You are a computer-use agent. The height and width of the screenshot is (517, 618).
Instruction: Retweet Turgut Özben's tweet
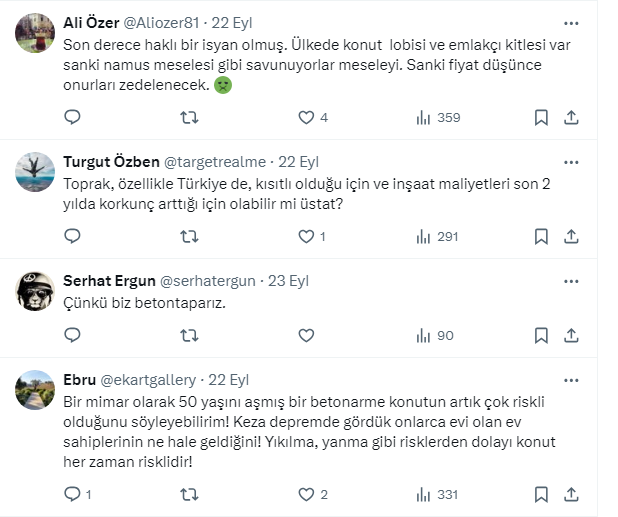(x=188, y=236)
